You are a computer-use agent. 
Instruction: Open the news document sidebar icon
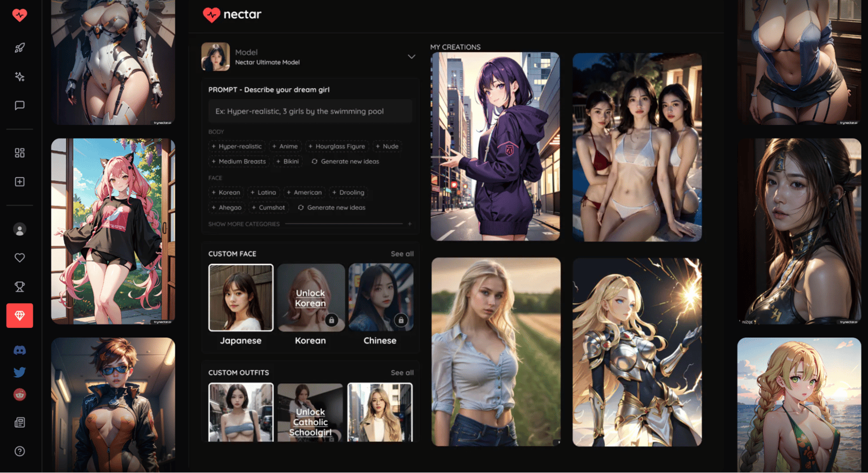[20, 422]
